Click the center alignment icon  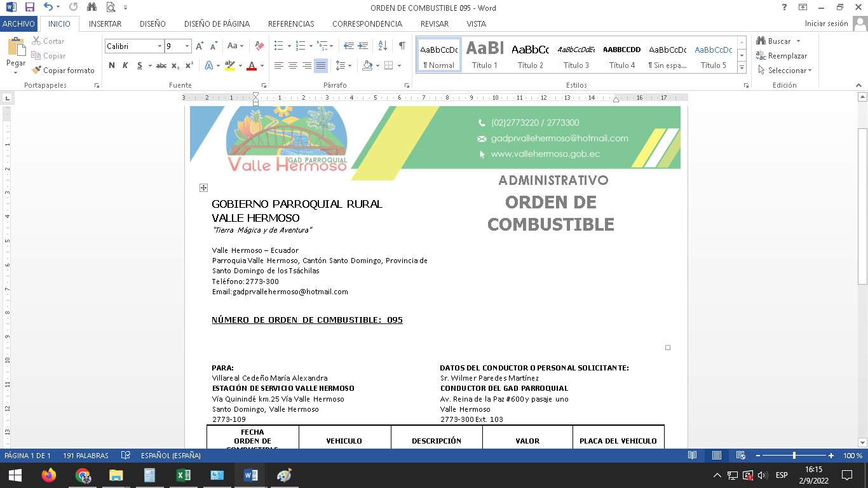[293, 65]
